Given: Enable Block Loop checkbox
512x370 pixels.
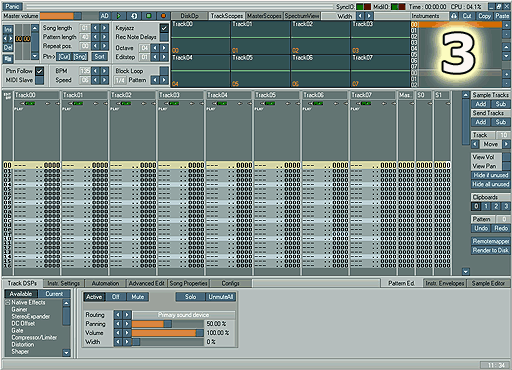Looking at the screenshot, I should (x=164, y=71).
